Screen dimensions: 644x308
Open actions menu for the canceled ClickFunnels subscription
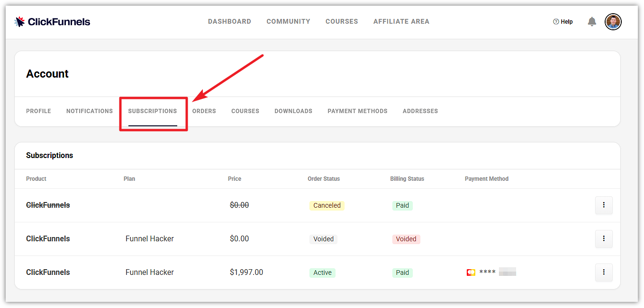tap(604, 205)
